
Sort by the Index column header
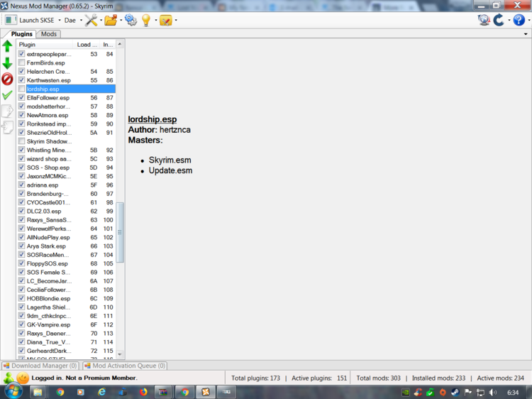109,45
